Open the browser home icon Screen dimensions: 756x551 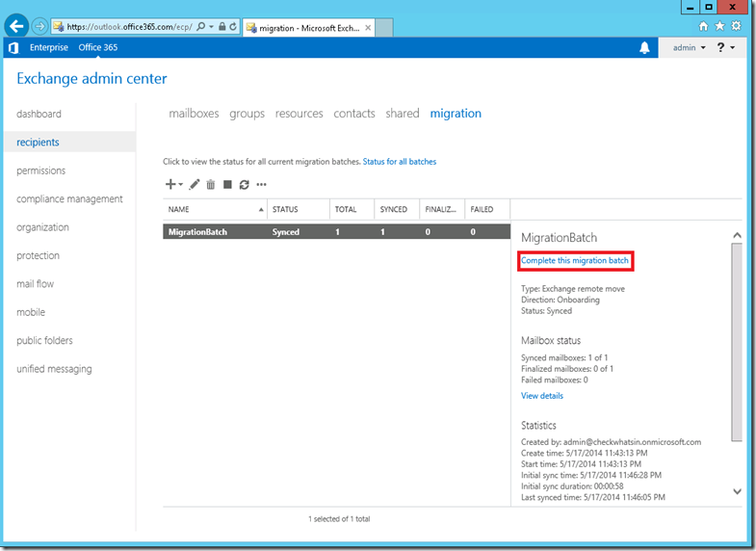tap(703, 26)
